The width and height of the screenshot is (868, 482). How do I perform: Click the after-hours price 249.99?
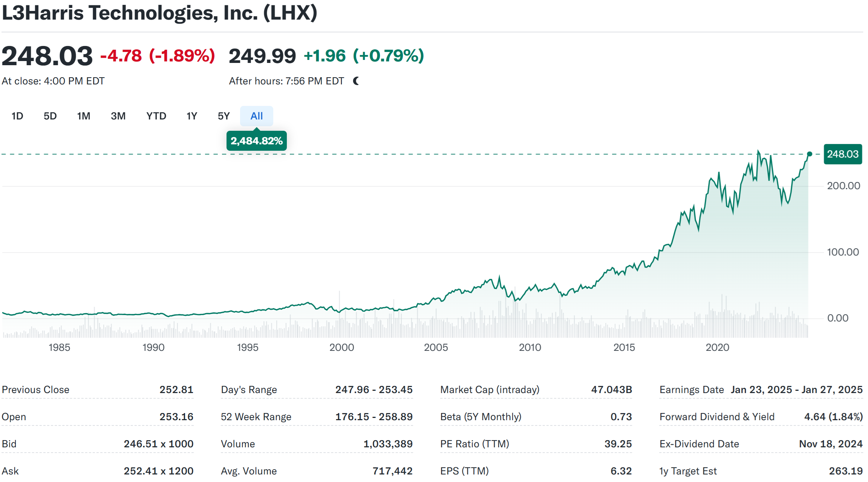click(262, 56)
